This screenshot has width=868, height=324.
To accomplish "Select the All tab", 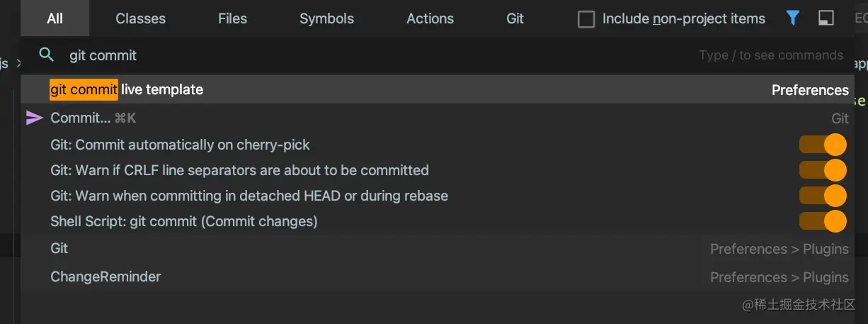I will (x=55, y=18).
